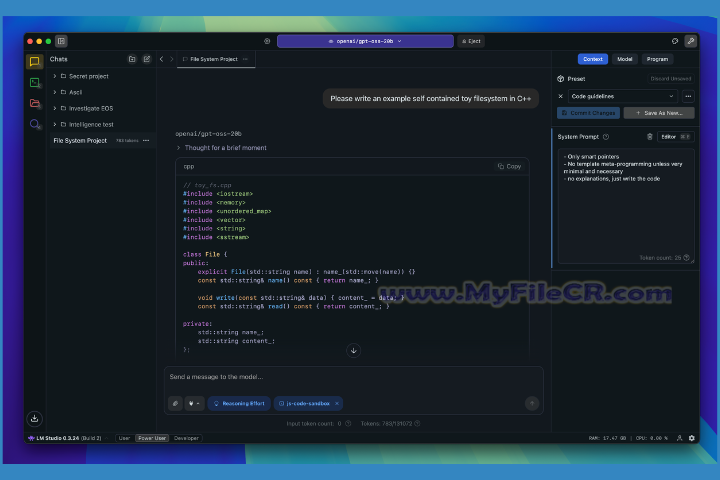Open app settings gear in status bar
This screenshot has width=720, height=480.
(x=692, y=438)
